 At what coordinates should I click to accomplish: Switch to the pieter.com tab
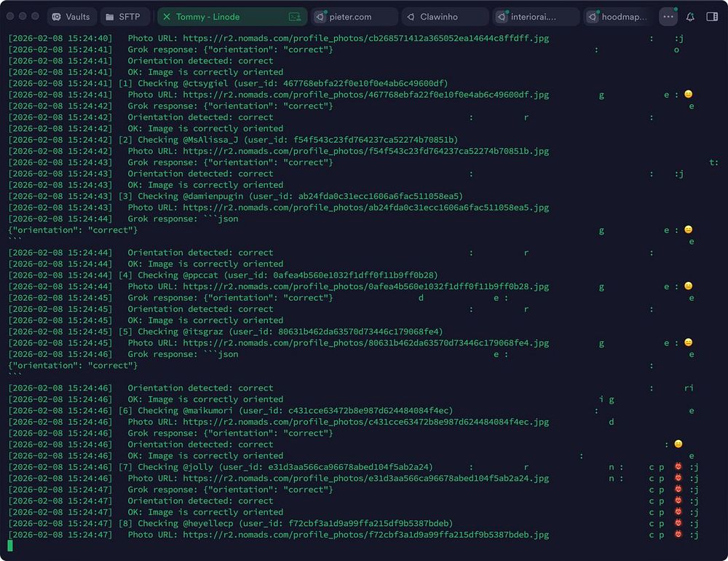355,17
